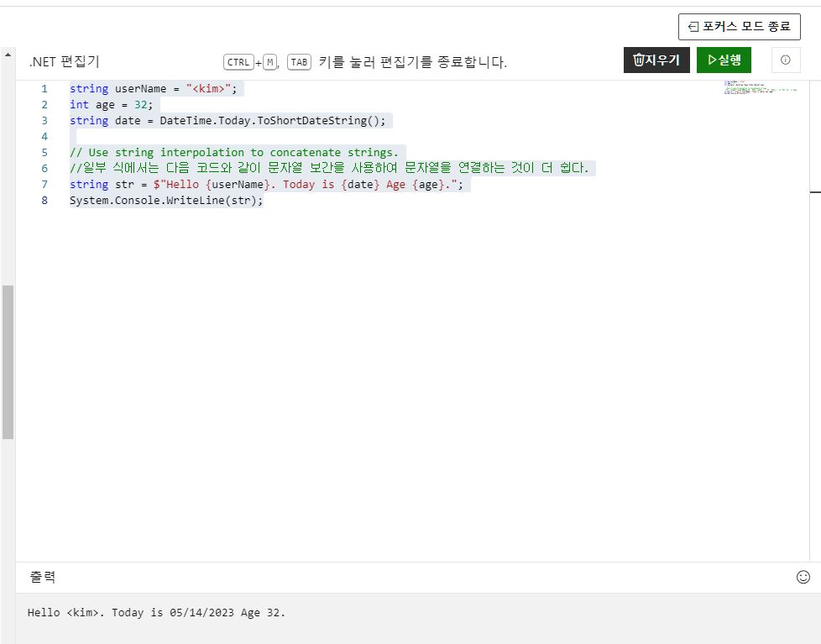Click the output text "Hello <kim>. Today is 05/14/2023"

(x=131, y=613)
